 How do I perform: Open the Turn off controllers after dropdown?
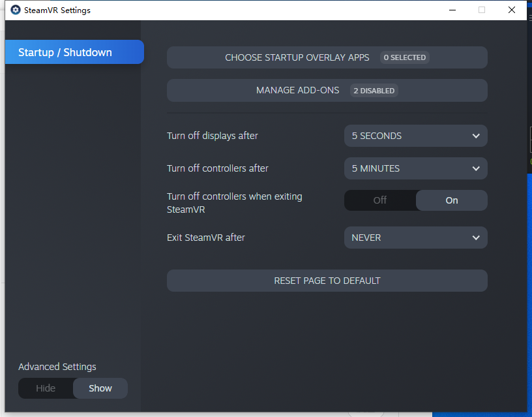(415, 168)
